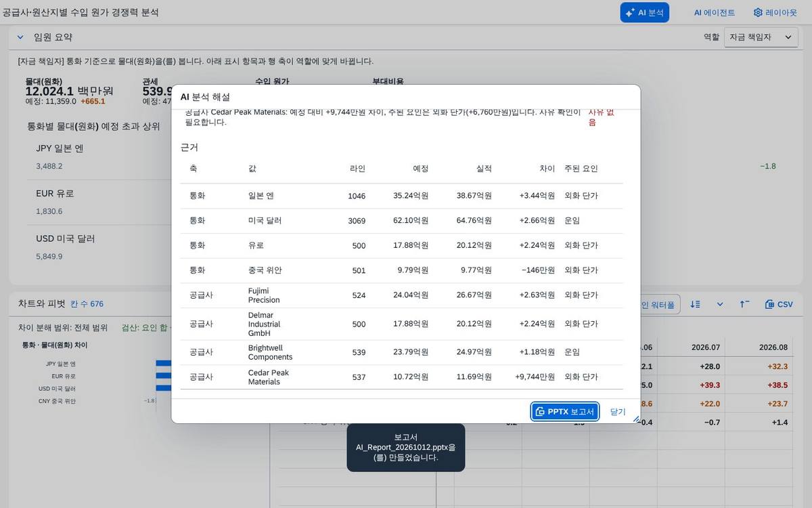The image size is (812, 508).
Task: Open the sort options chevron dropdown
Action: point(720,304)
